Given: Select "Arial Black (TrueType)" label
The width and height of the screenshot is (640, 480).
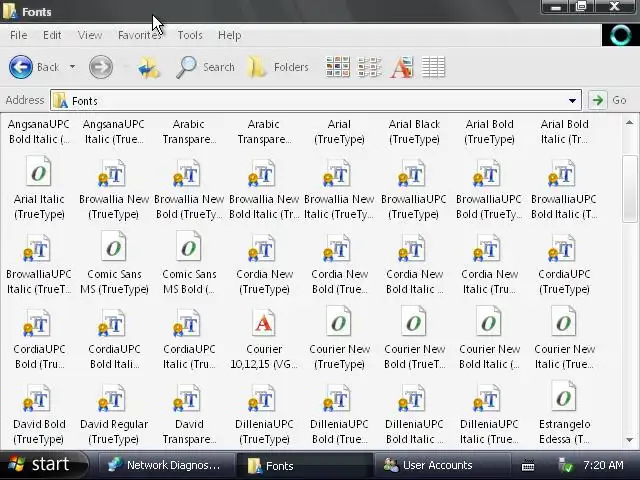Looking at the screenshot, I should pyautogui.click(x=414, y=131).
